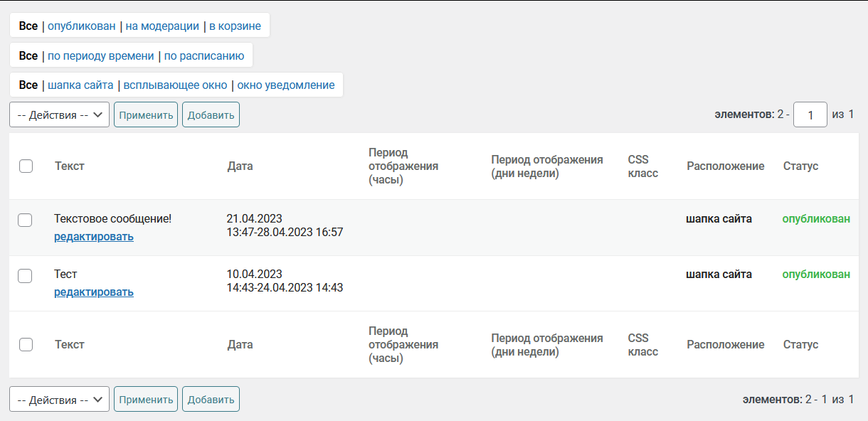
Task: Show "всплывающее окно" items
Action: (x=175, y=85)
